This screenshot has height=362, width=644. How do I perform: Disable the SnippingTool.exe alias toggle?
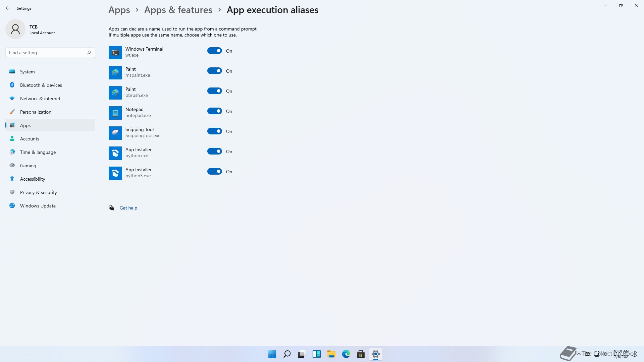pos(215,131)
